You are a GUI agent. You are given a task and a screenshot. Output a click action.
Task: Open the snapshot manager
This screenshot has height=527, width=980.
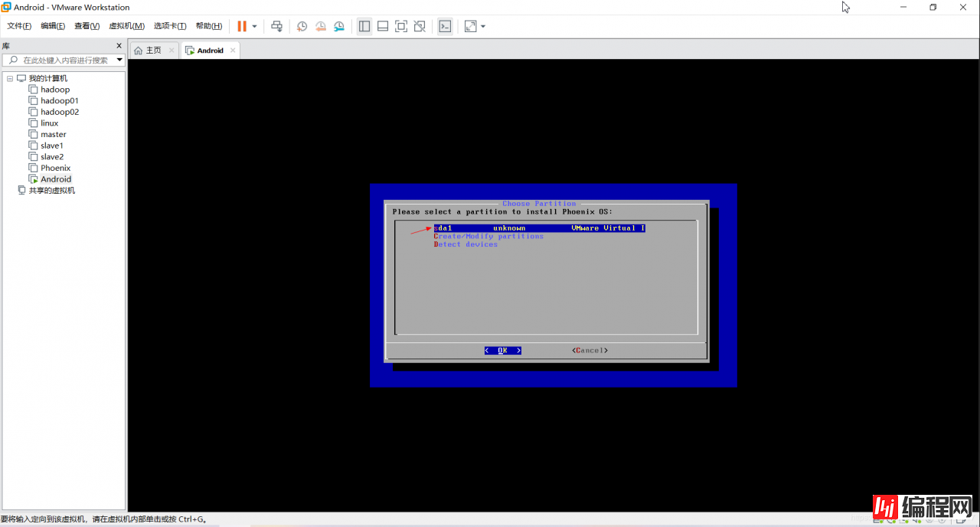tap(339, 26)
